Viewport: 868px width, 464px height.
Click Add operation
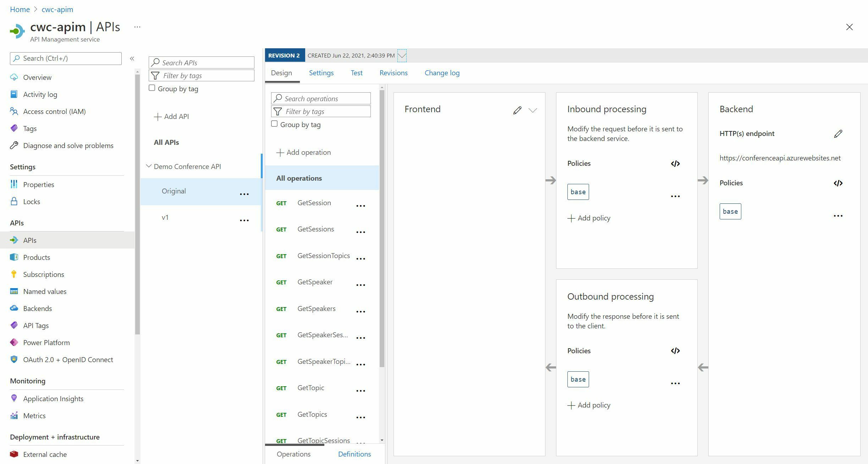tap(303, 152)
